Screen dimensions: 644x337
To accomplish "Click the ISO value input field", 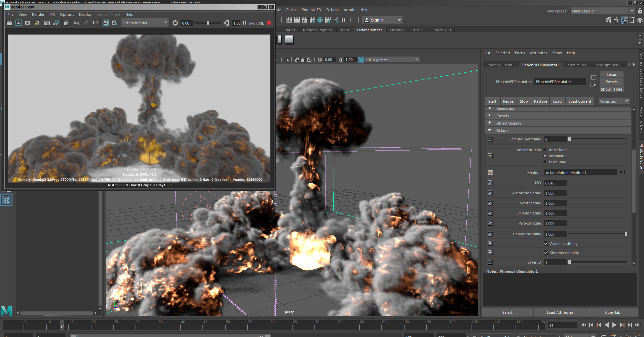I will (x=555, y=183).
